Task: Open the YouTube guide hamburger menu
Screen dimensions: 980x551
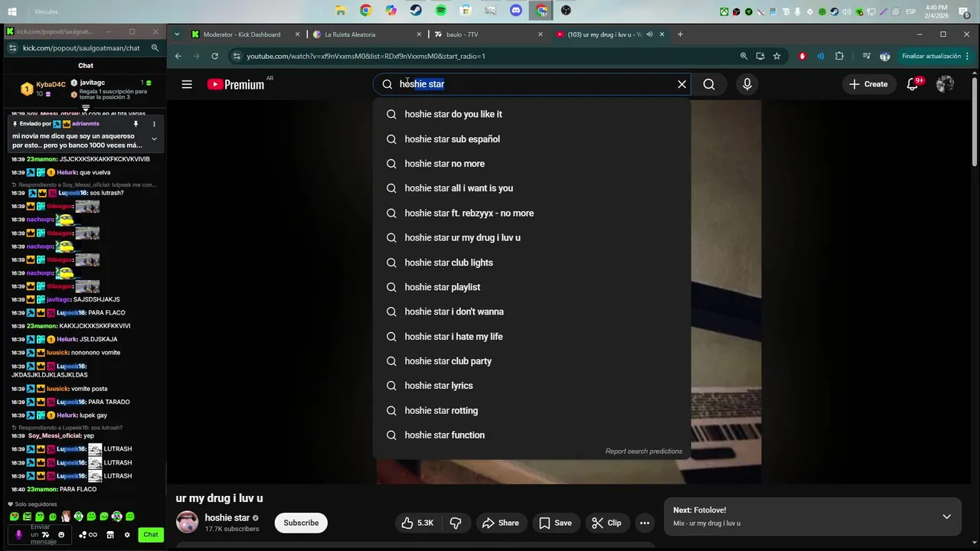Action: click(x=187, y=84)
